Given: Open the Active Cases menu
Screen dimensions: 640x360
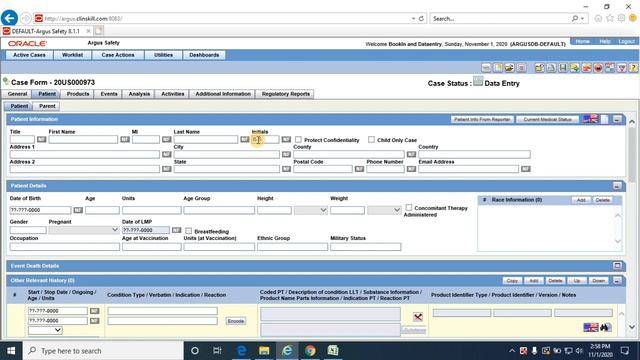Looking at the screenshot, I should point(29,55).
